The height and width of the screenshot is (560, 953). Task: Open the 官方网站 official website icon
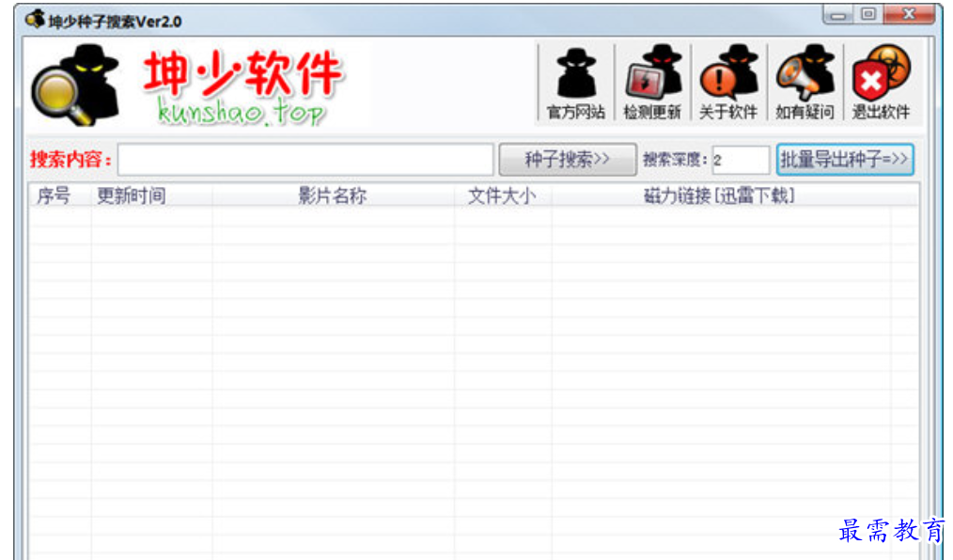pos(575,84)
